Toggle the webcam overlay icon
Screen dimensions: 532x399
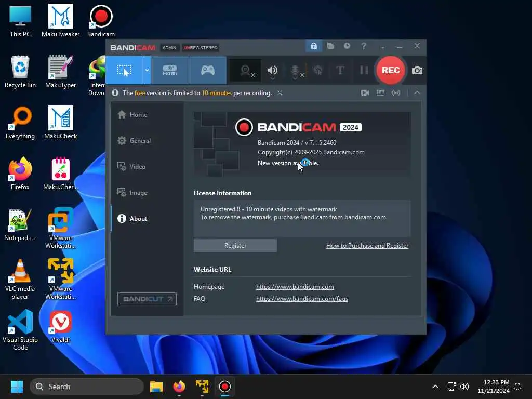(246, 70)
